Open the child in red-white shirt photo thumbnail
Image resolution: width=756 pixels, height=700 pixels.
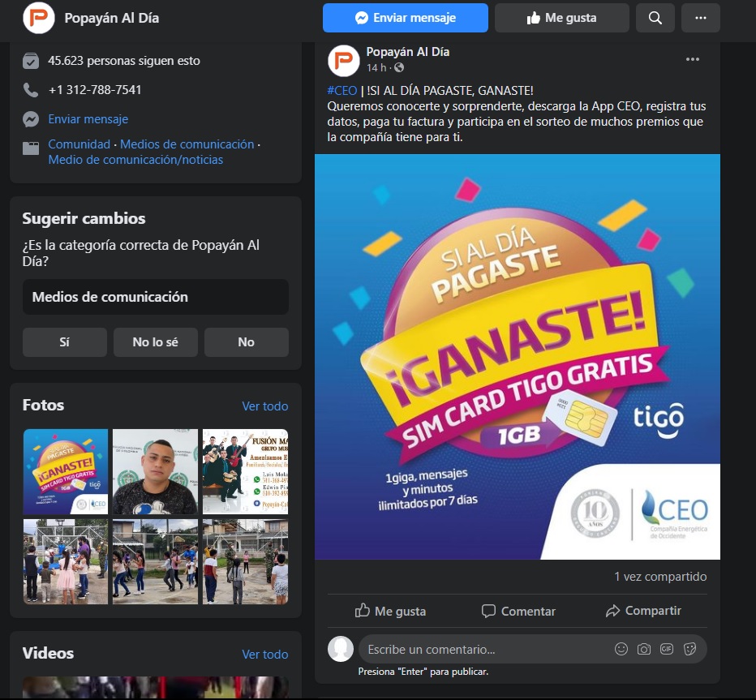246,561
